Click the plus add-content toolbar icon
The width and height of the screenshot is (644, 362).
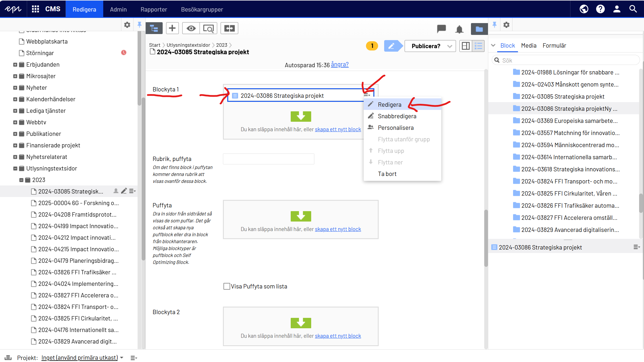pos(172,28)
